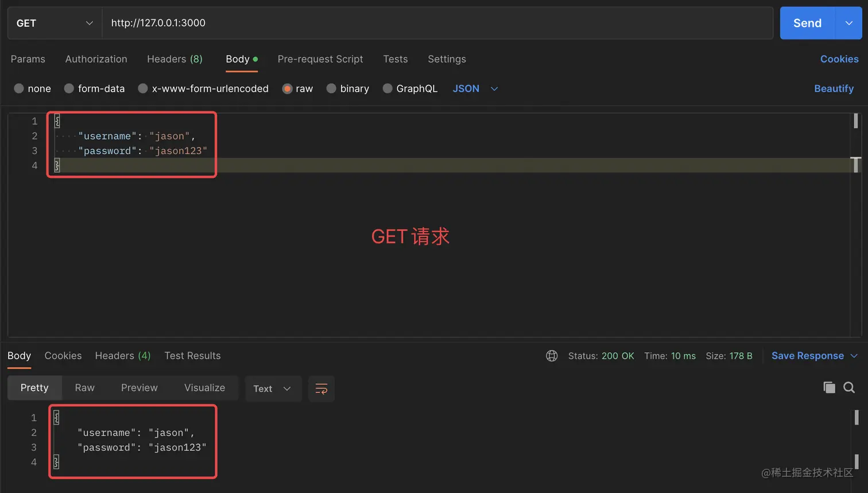This screenshot has width=868, height=493.
Task: View Headers (4) in the response
Action: pos(122,356)
